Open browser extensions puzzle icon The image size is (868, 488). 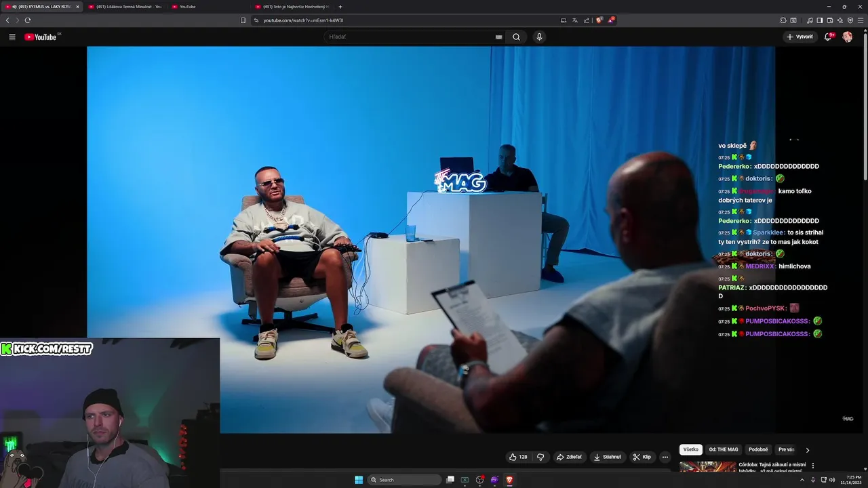pyautogui.click(x=783, y=20)
